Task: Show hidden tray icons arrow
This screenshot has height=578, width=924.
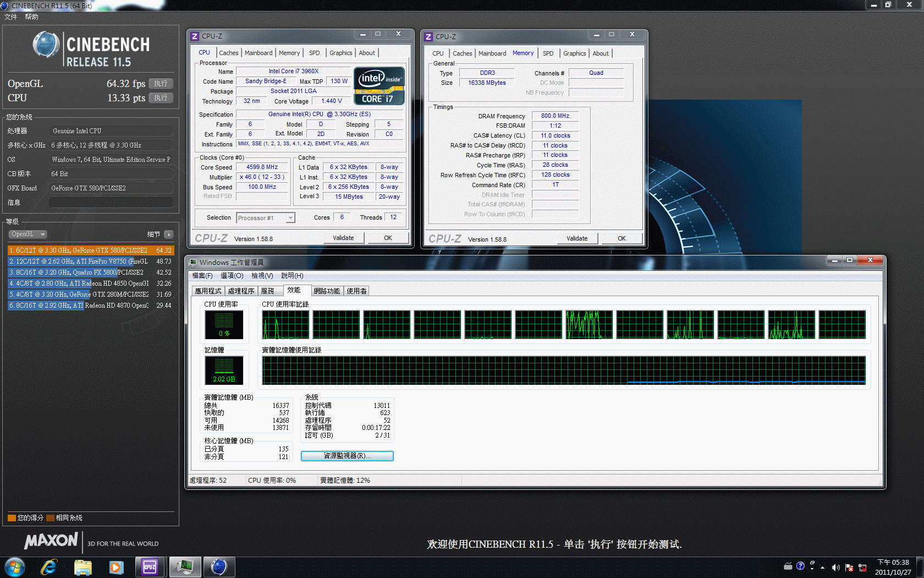Action: [x=823, y=567]
